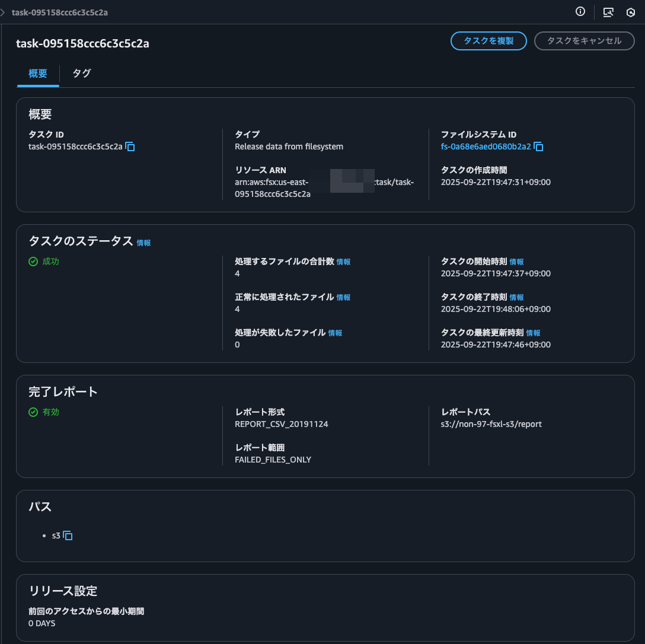Viewport: 645px width, 644px height.
Task: Switch to the 概要 tab
Action: (x=38, y=74)
